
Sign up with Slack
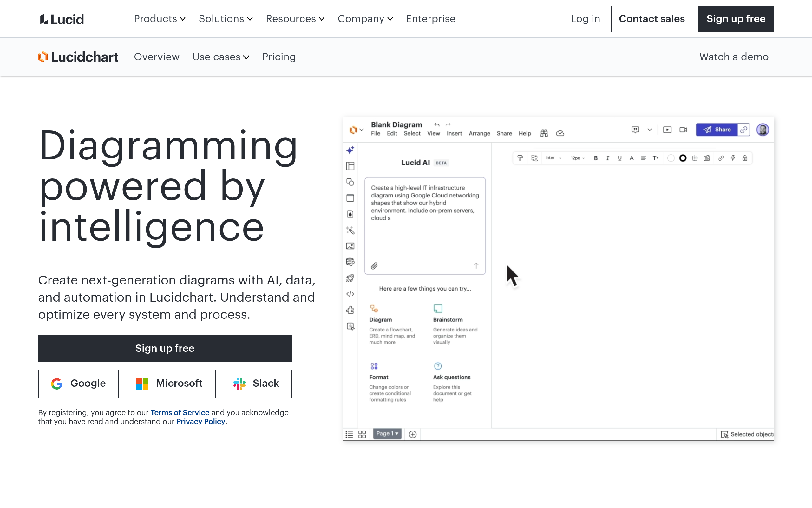coord(256,384)
